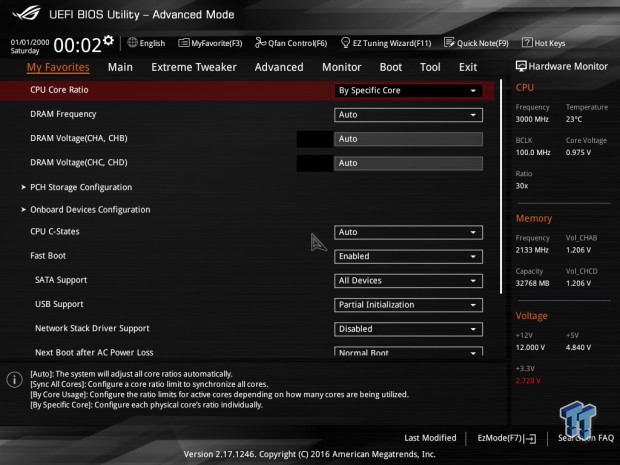Select the CPU Core Ratio label
Viewport: 620px width, 465px height.
(59, 90)
